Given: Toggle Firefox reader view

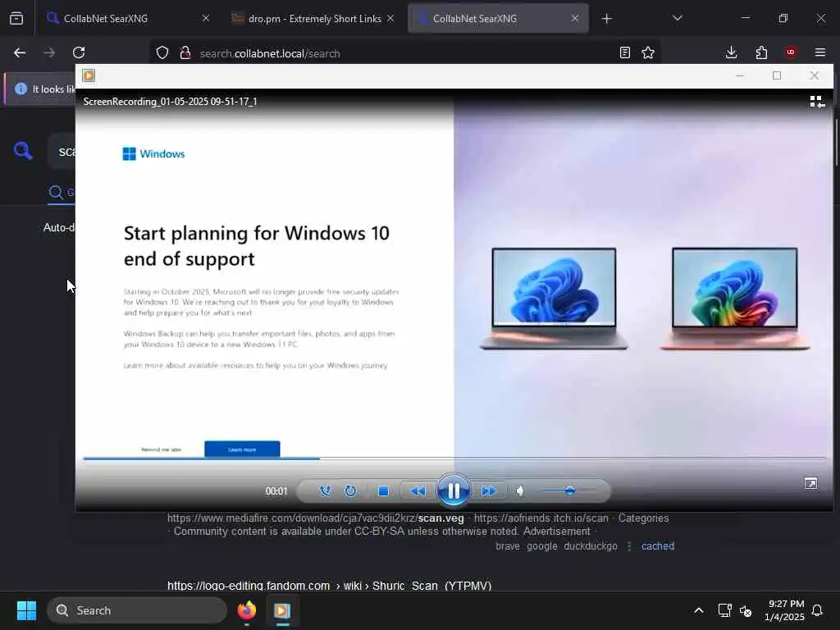Looking at the screenshot, I should pos(624,52).
